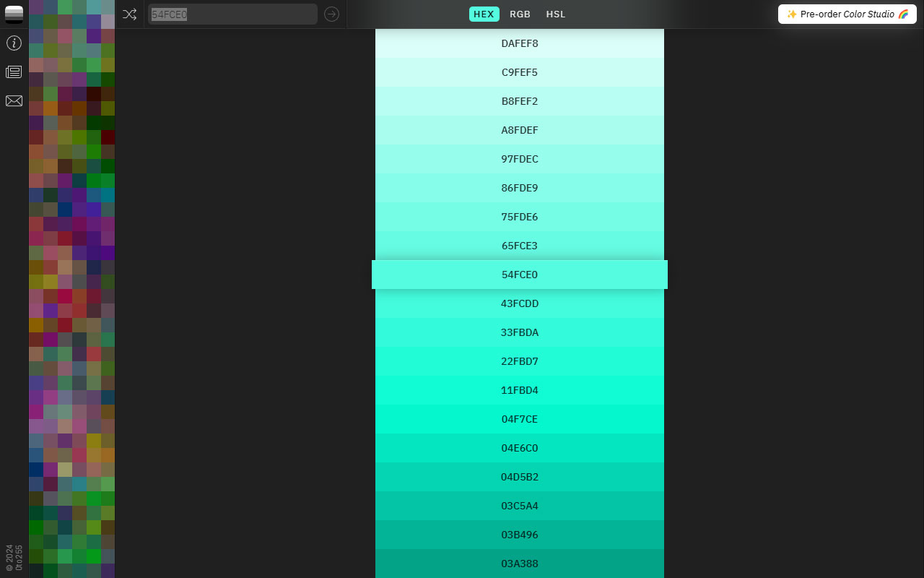This screenshot has height=578, width=924.
Task: Switch to the RGB tab
Action: click(x=520, y=14)
